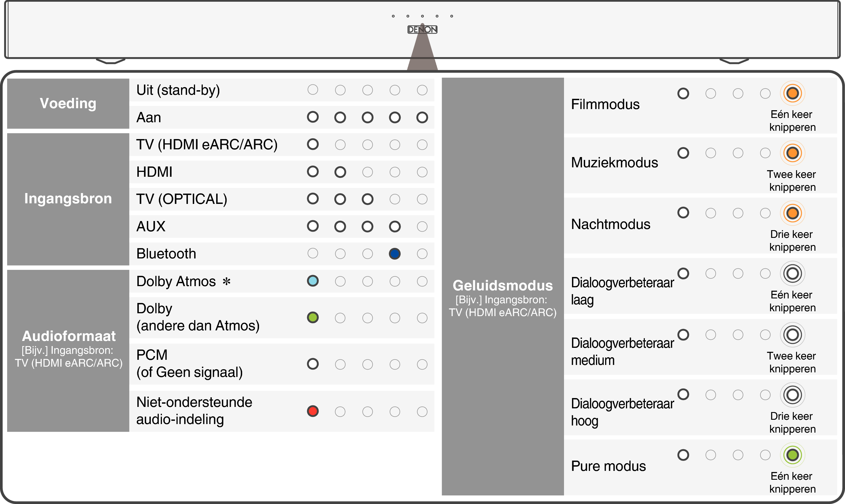Select the lit LED in TV (HDMI eARC/ARC) row
The height and width of the screenshot is (504, 845).
click(x=313, y=144)
